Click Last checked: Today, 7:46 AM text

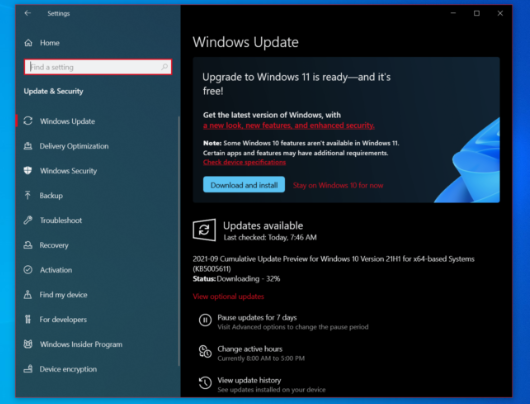(x=270, y=238)
